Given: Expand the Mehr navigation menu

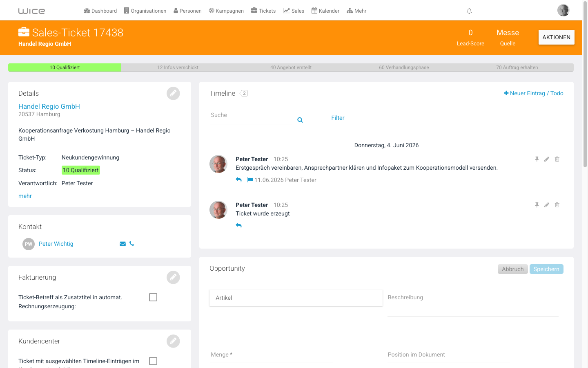Looking at the screenshot, I should pyautogui.click(x=356, y=11).
